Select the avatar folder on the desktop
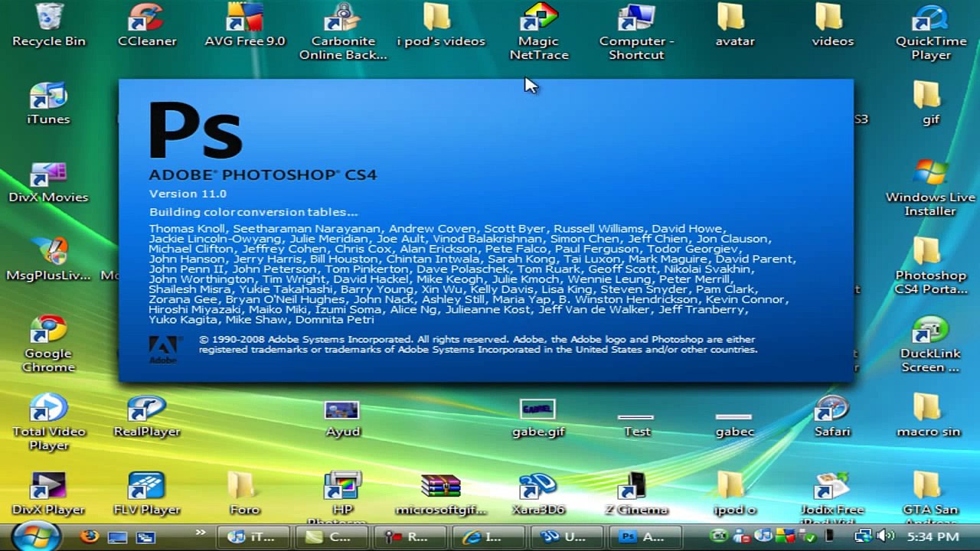The height and width of the screenshot is (551, 980). (735, 24)
